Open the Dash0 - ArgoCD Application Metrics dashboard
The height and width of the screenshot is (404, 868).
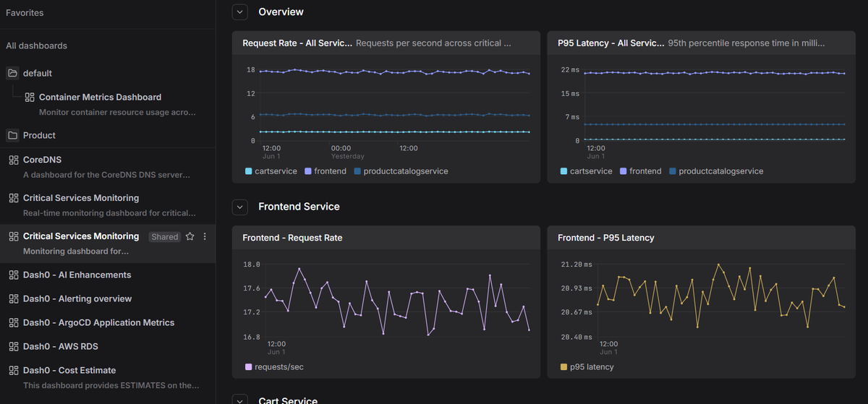click(x=98, y=322)
